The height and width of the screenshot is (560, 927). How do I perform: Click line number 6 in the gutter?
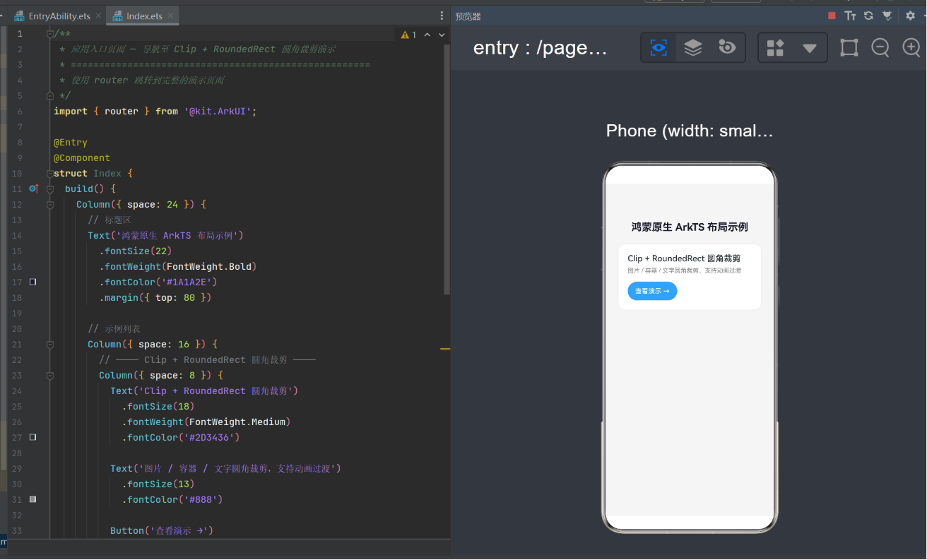[x=20, y=112]
